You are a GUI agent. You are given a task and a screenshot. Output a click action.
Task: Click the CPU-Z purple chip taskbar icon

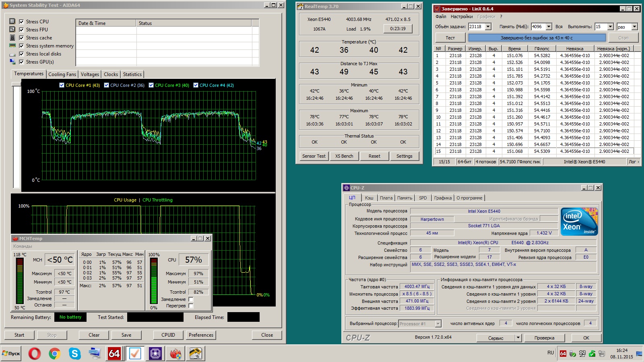[155, 354]
